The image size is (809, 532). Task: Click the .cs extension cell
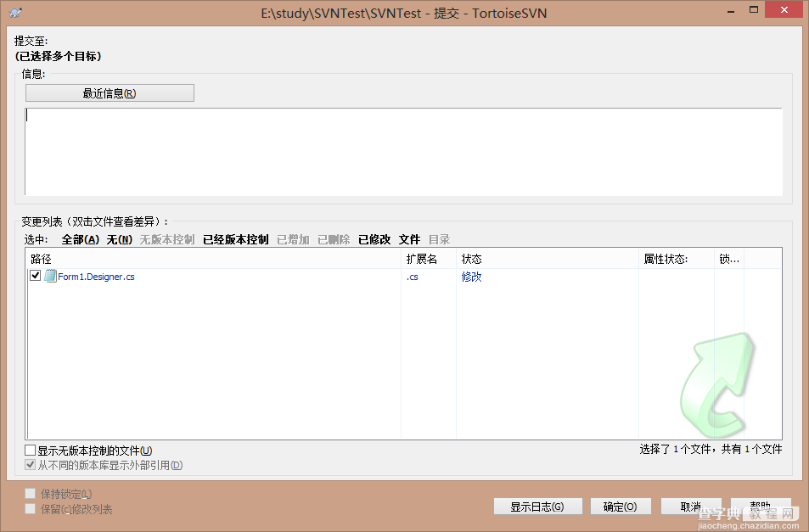click(413, 277)
